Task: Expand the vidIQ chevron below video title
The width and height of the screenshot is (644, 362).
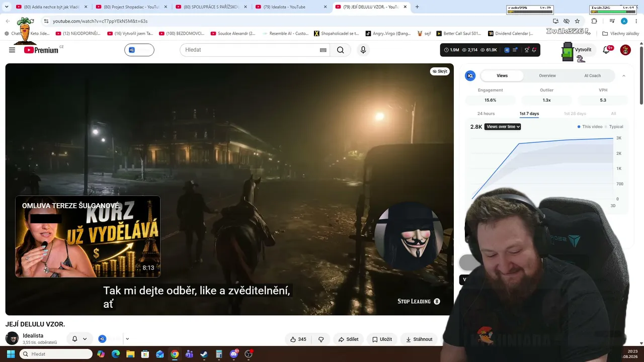Action: click(127, 339)
